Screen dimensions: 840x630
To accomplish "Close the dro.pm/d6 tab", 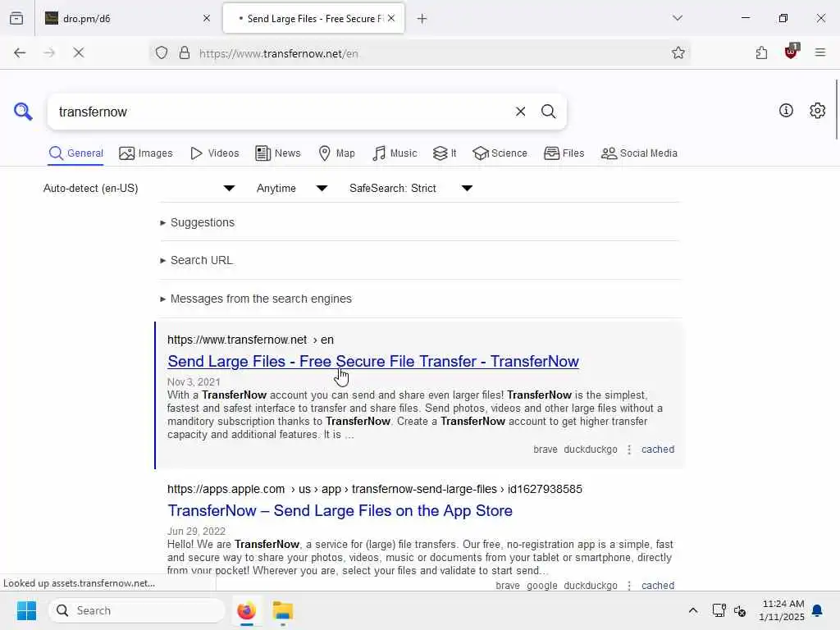I will tap(207, 18).
